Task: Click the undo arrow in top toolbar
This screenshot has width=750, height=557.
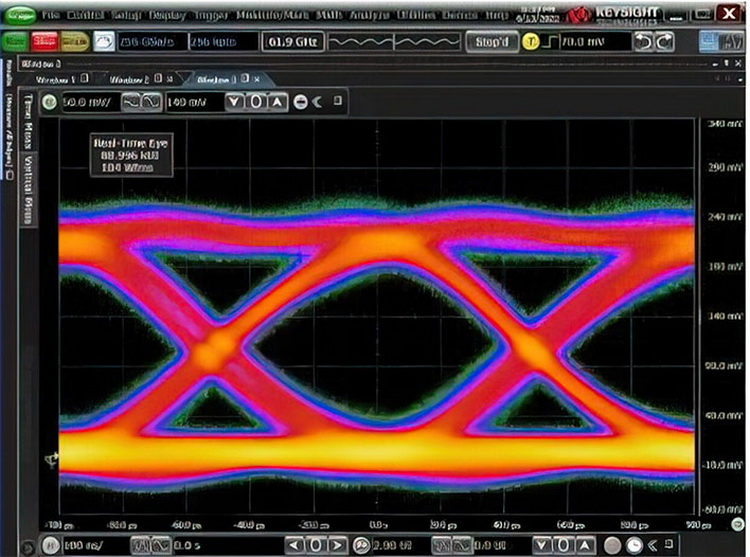Action: (645, 42)
